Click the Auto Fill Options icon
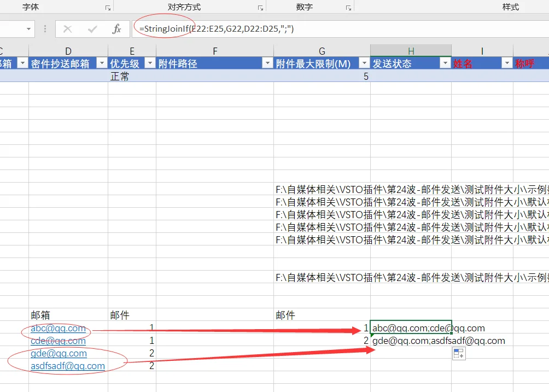This screenshot has width=549, height=392. click(459, 354)
